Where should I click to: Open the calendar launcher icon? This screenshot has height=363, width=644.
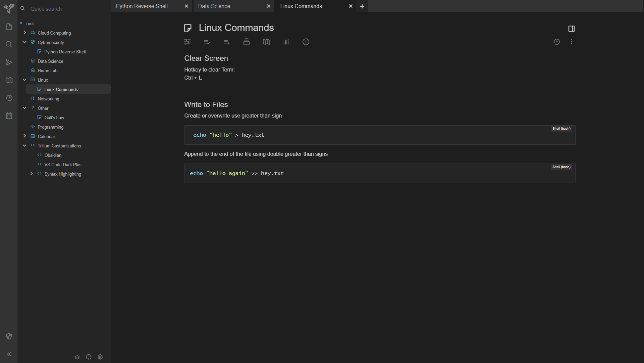click(x=9, y=116)
